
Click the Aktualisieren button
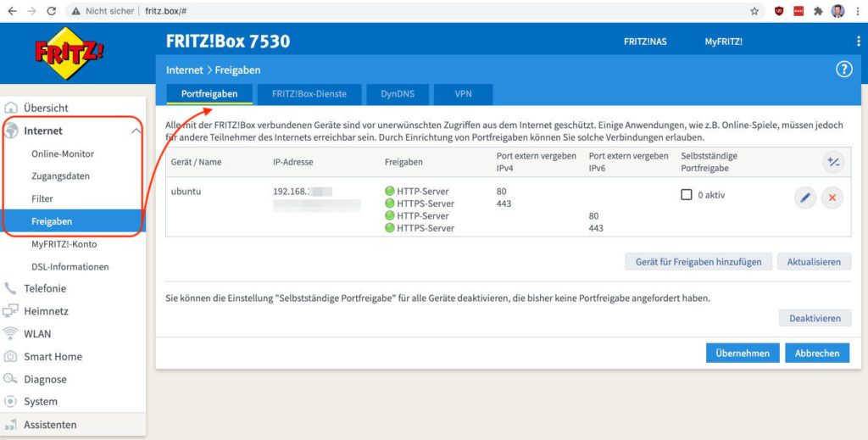(x=814, y=262)
